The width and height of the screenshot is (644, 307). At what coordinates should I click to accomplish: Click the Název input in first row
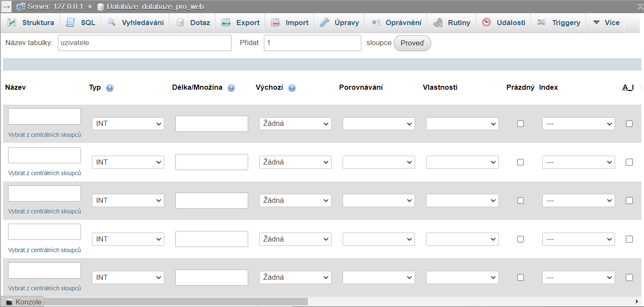45,117
